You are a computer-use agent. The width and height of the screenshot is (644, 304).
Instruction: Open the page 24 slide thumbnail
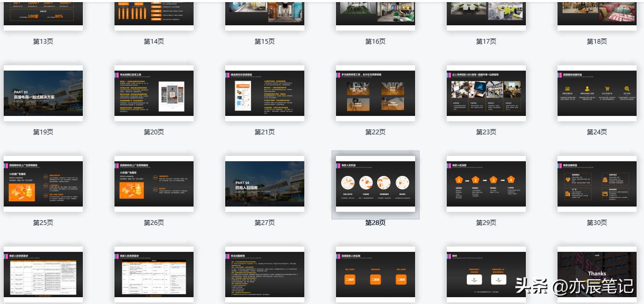597,93
